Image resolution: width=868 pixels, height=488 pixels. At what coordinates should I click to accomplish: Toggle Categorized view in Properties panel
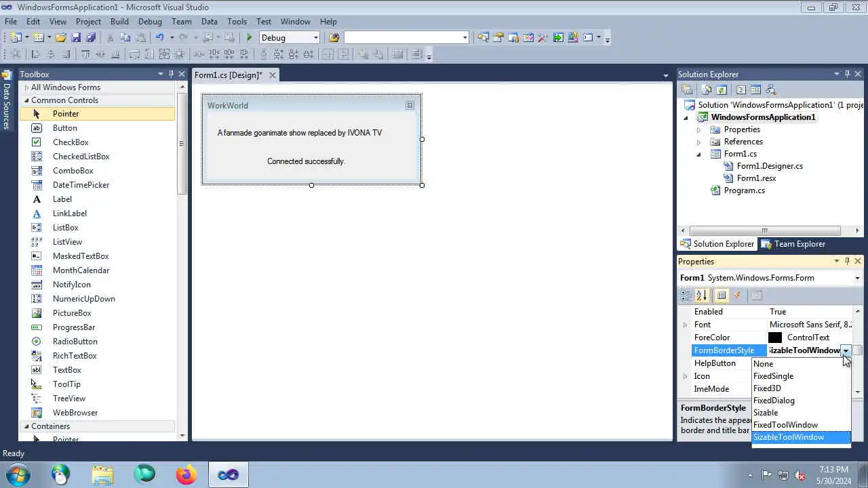tap(686, 296)
